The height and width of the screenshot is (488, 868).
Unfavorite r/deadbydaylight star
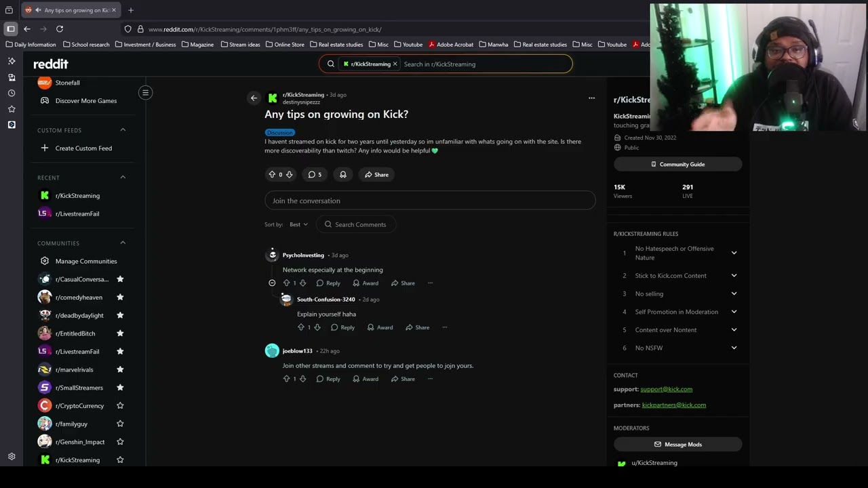[120, 315]
